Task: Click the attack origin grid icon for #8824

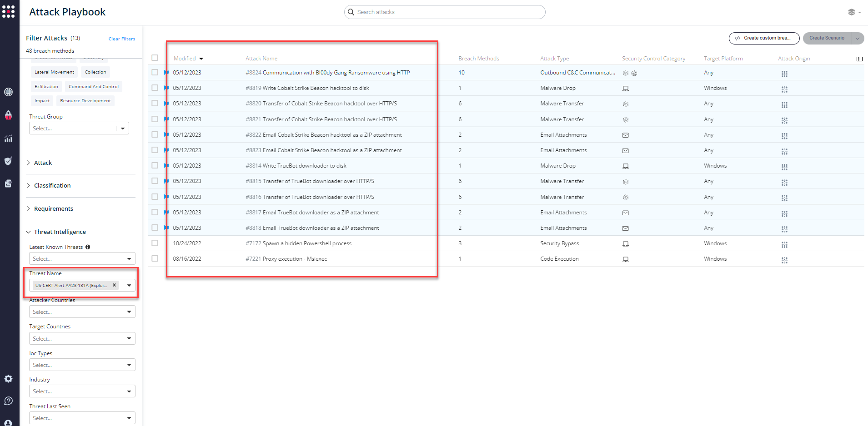Action: 784,74
